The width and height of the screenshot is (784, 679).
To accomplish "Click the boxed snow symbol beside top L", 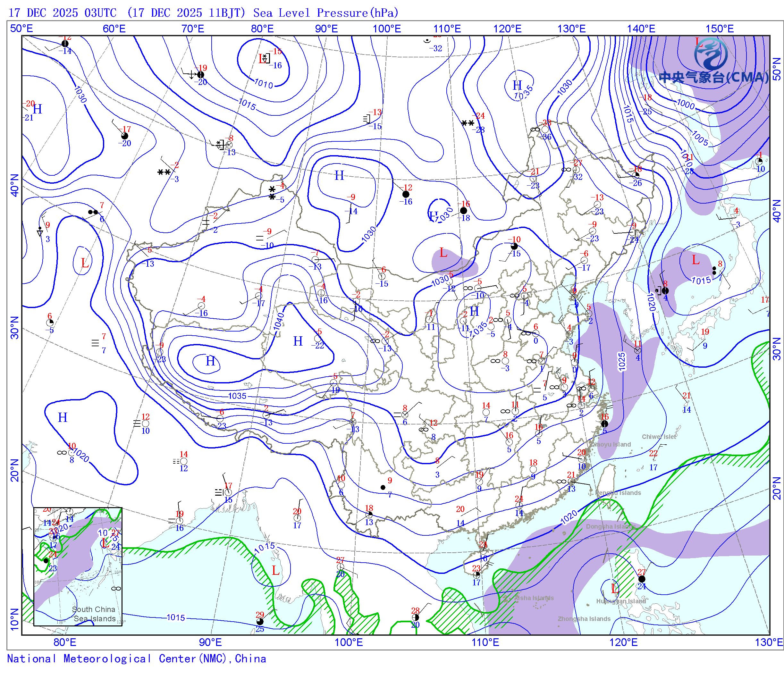I will [266, 58].
